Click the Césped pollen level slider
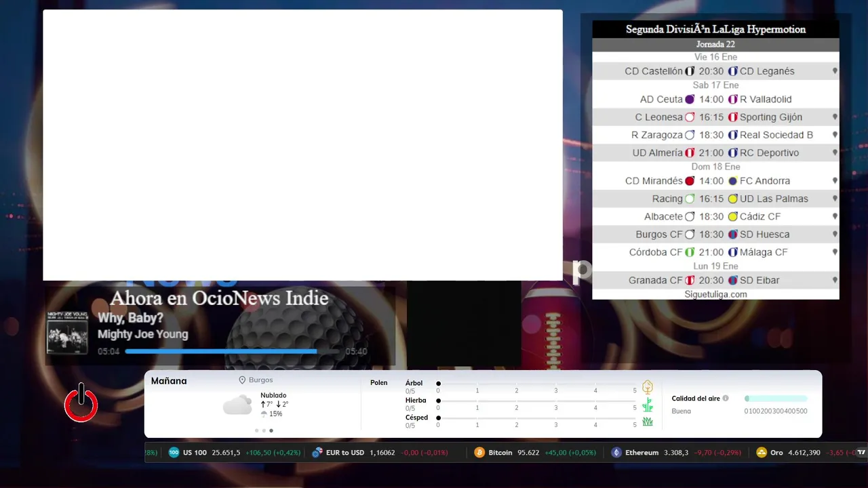This screenshot has height=488, width=868. [x=536, y=418]
